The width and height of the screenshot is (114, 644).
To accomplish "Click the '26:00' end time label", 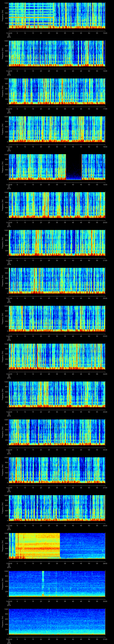I will (105, 450).
